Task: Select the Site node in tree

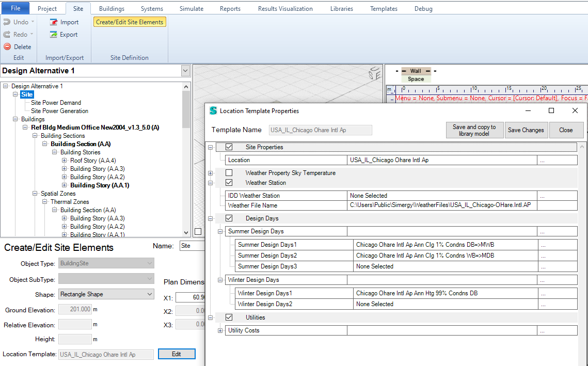Action: (x=27, y=94)
